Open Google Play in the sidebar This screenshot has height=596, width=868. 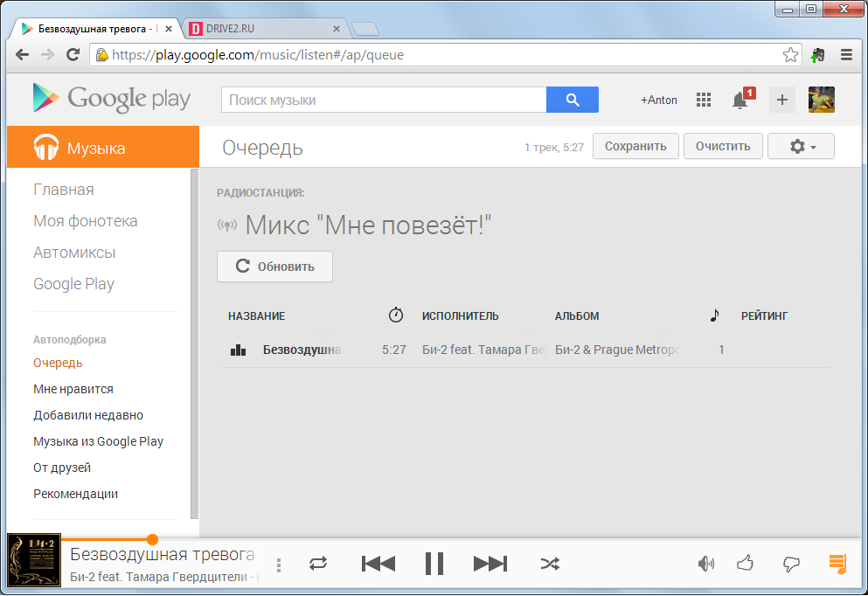pos(73,284)
